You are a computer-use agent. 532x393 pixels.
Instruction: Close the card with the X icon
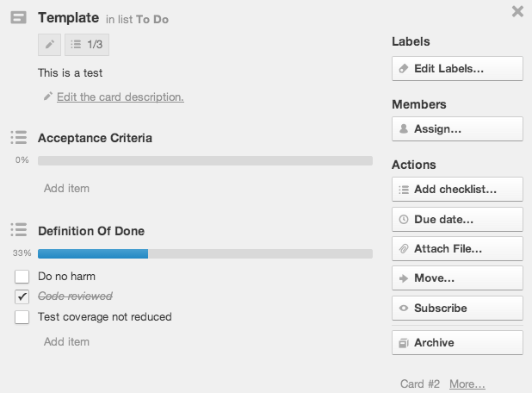[x=517, y=11]
